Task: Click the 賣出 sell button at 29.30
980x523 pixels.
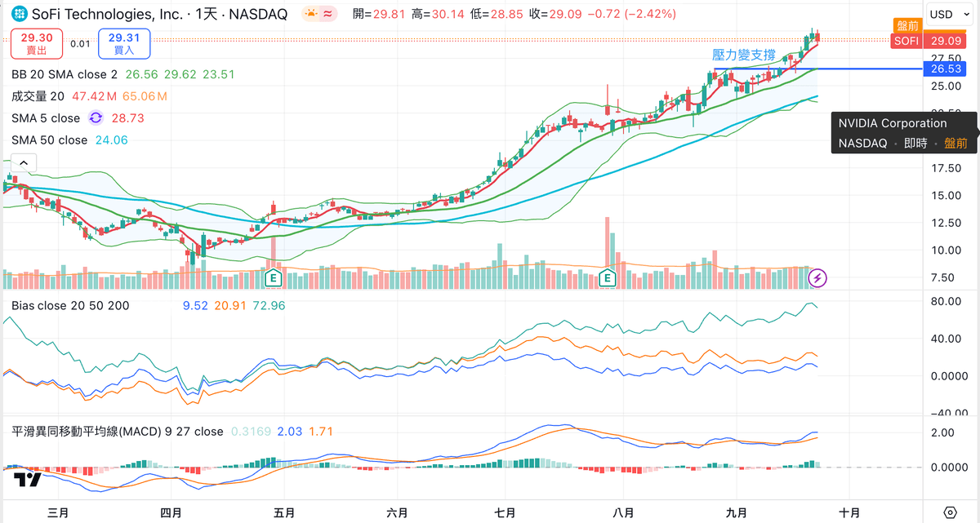Action: (37, 43)
